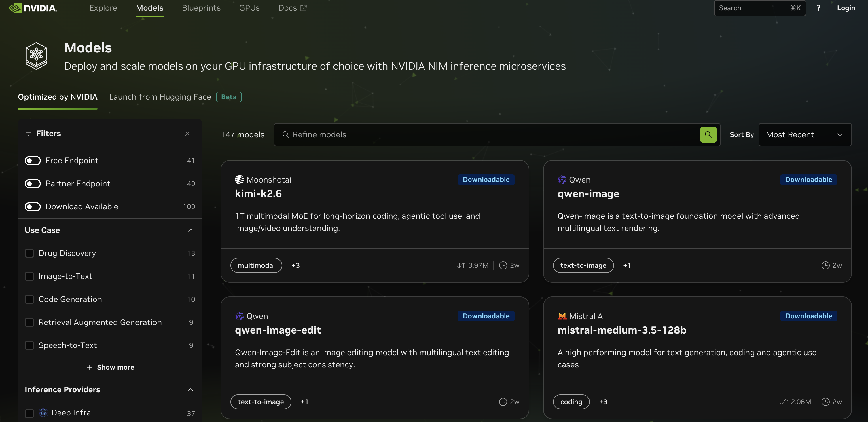Tick the Deep Infra checkbox
Viewport: 868px width, 422px height.
click(x=29, y=413)
